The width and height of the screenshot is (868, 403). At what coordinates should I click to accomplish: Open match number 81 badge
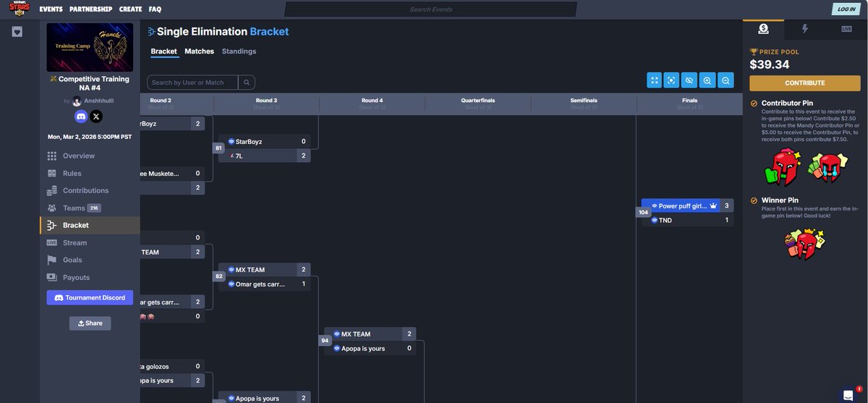[x=218, y=148]
